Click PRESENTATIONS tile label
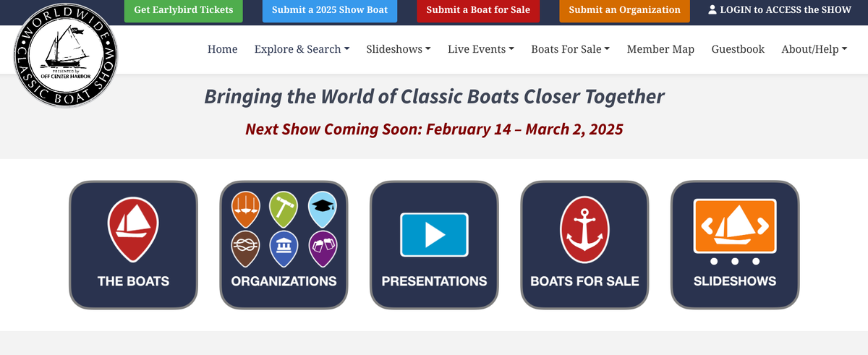The width and height of the screenshot is (868, 355). pyautogui.click(x=434, y=281)
